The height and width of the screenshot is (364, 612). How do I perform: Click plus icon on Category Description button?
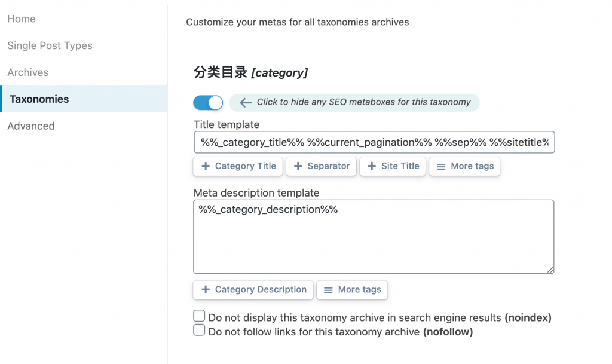point(206,290)
